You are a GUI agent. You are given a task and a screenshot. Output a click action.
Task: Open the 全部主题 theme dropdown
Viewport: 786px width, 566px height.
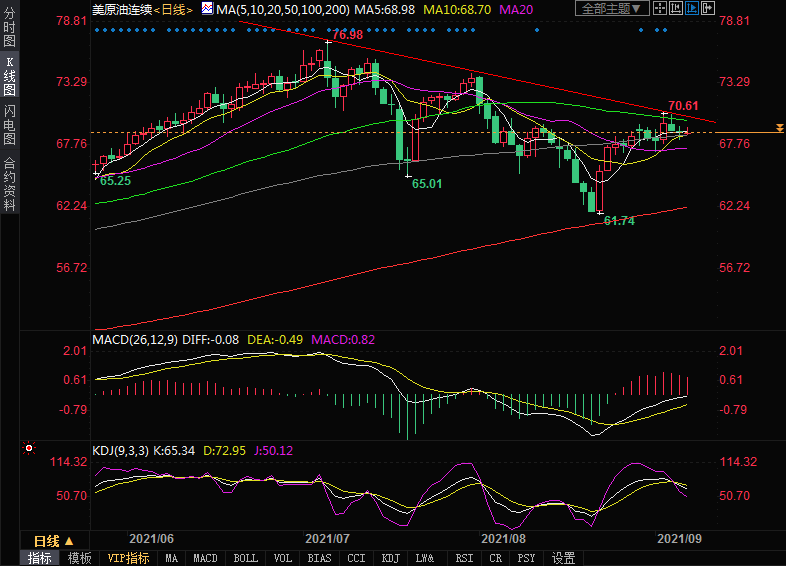coord(611,8)
